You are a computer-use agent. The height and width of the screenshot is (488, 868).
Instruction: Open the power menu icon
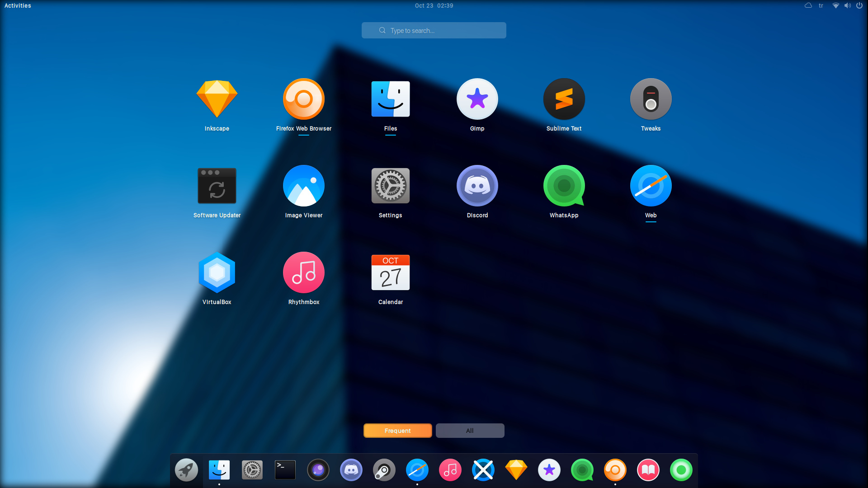(859, 5)
